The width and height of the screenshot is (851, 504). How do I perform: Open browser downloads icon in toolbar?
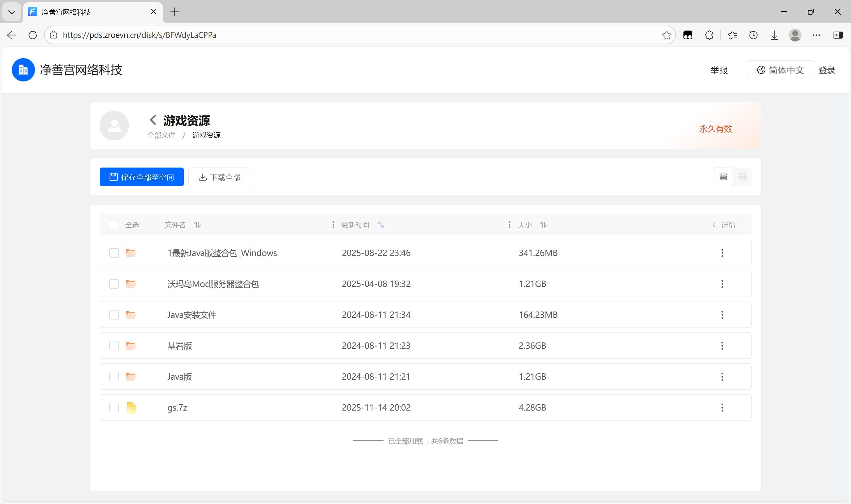pos(774,35)
